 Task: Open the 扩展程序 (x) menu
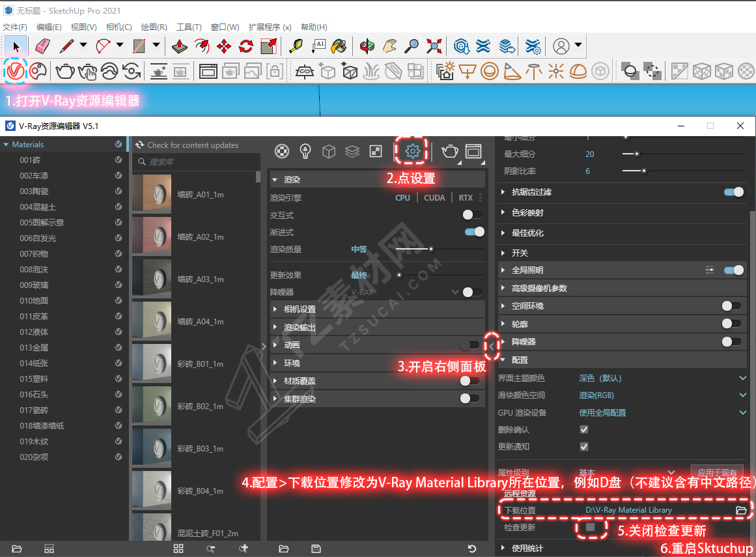pos(270,27)
